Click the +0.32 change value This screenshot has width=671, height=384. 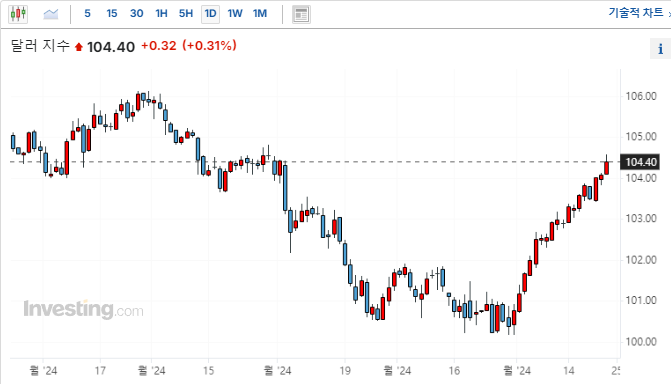[x=159, y=46]
